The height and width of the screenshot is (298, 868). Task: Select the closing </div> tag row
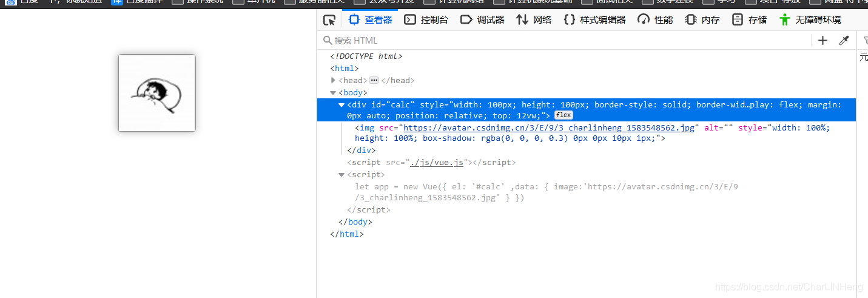(362, 151)
